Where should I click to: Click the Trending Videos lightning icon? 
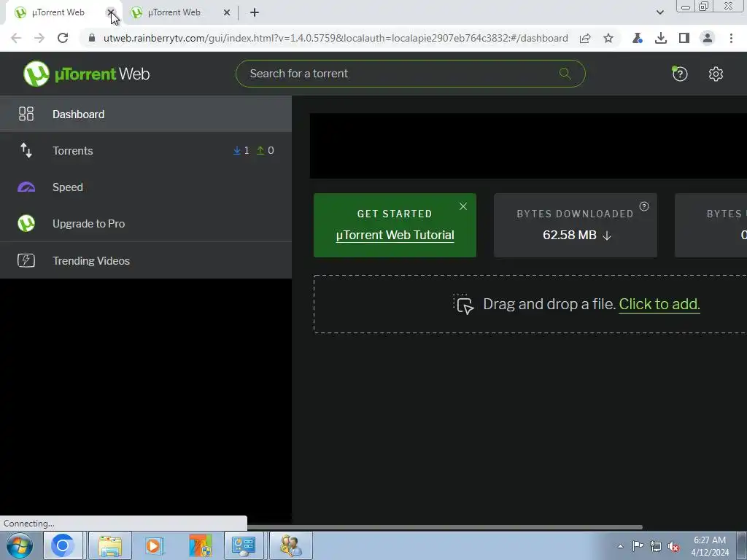[26, 260]
